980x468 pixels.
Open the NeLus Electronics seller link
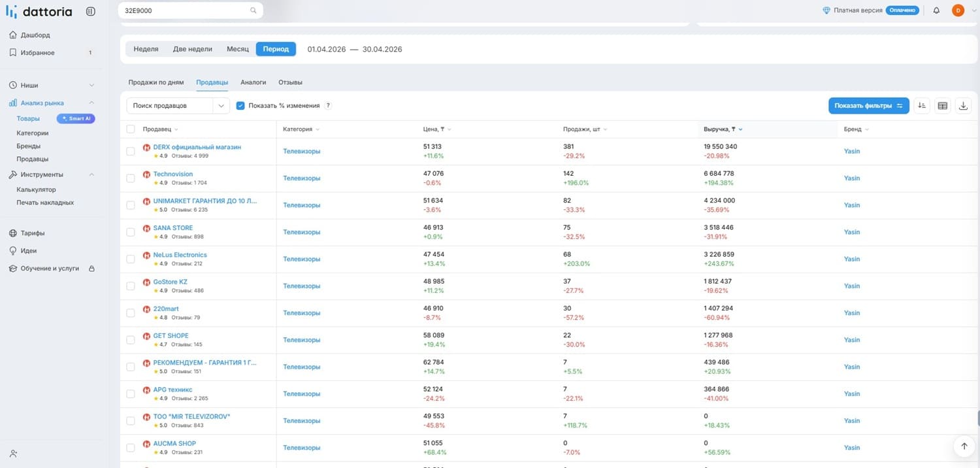click(x=180, y=255)
